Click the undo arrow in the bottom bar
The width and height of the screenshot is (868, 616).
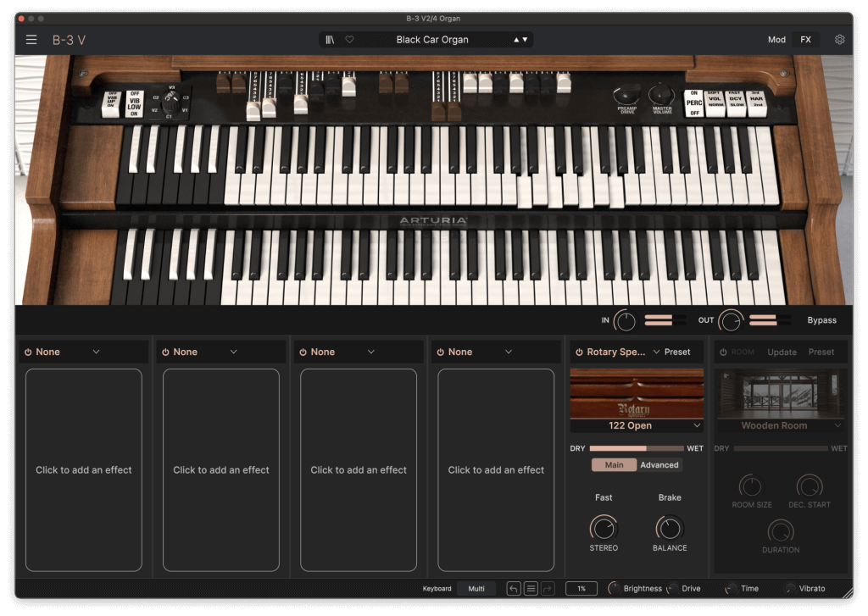(x=513, y=588)
